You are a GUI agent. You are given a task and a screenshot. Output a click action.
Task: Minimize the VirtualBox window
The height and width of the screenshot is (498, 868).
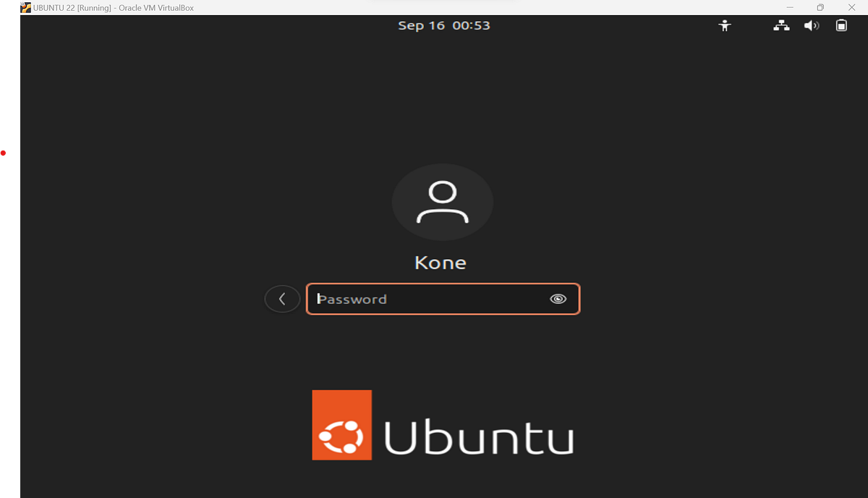pyautogui.click(x=788, y=7)
